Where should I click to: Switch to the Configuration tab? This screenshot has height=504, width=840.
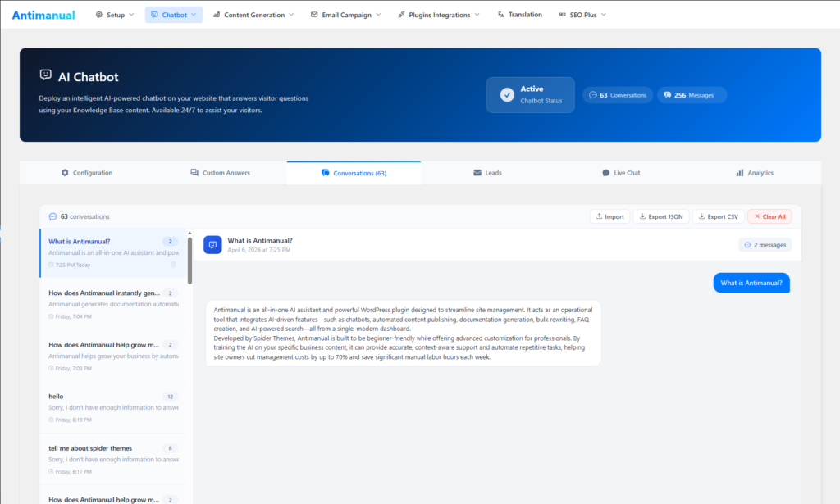pyautogui.click(x=87, y=173)
